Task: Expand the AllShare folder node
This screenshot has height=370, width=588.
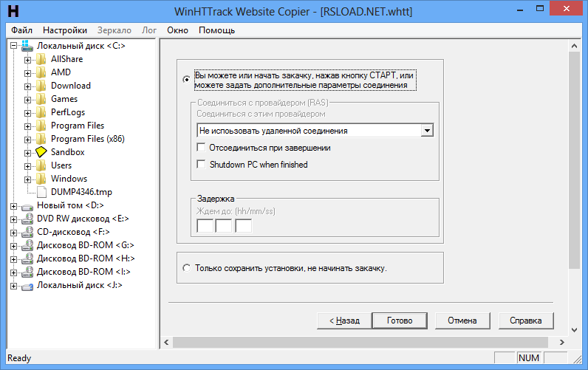Action: 27,60
